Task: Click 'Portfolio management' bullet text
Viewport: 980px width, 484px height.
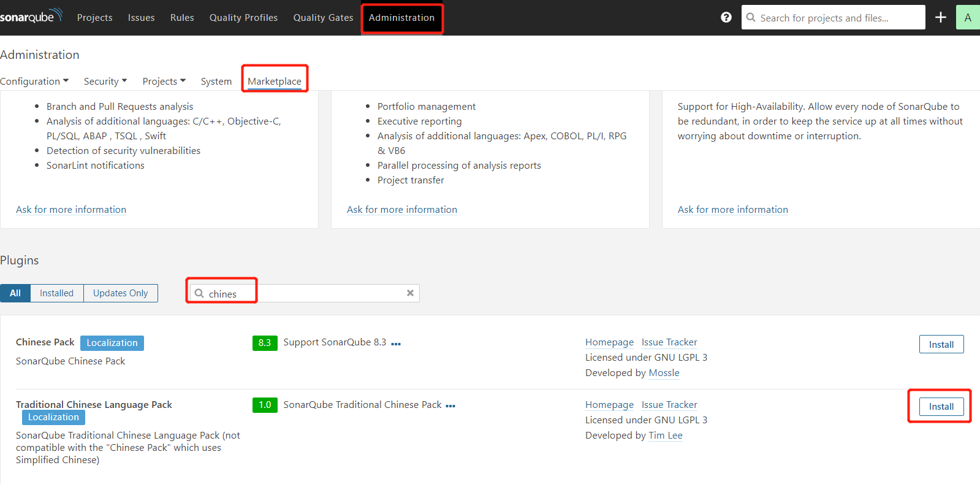Action: [x=427, y=107]
